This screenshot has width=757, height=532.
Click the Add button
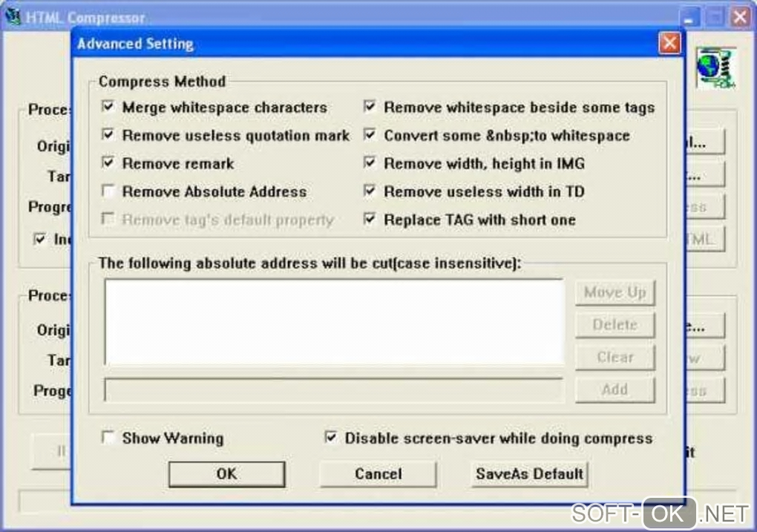615,389
